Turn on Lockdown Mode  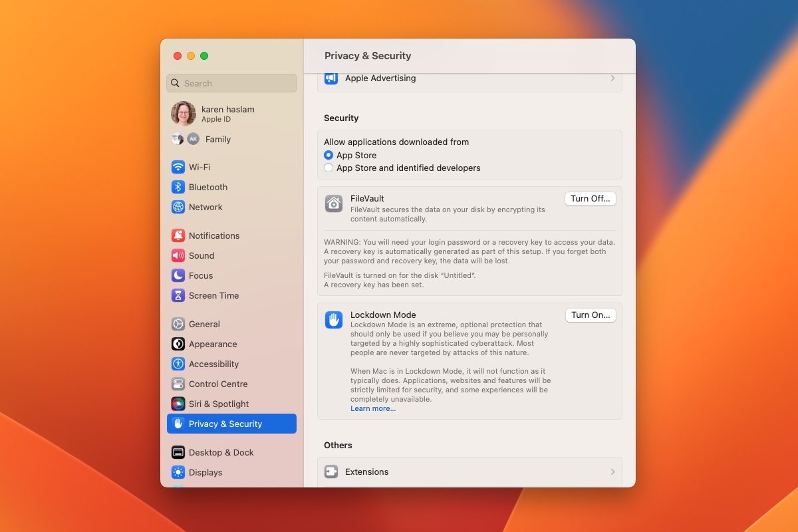pos(591,315)
